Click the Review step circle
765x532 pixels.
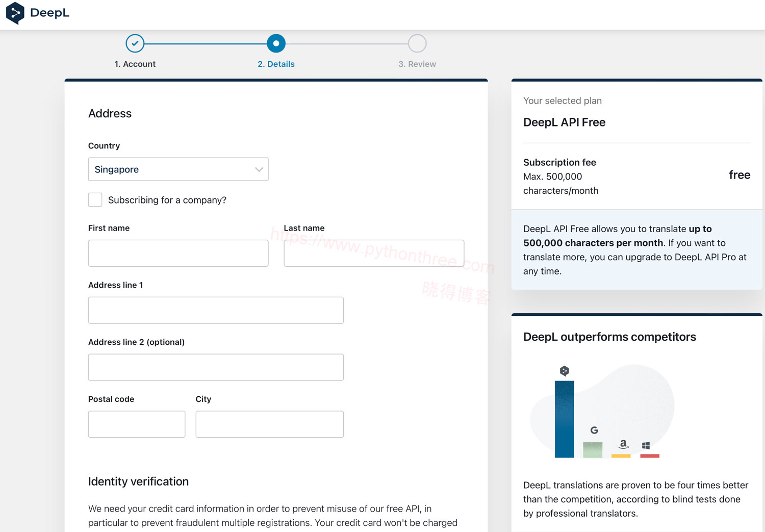417,43
